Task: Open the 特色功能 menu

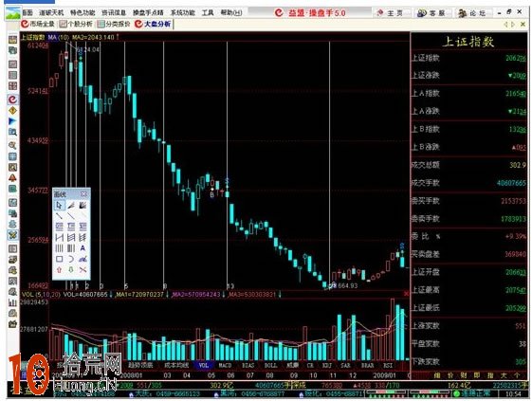Action: (x=83, y=13)
